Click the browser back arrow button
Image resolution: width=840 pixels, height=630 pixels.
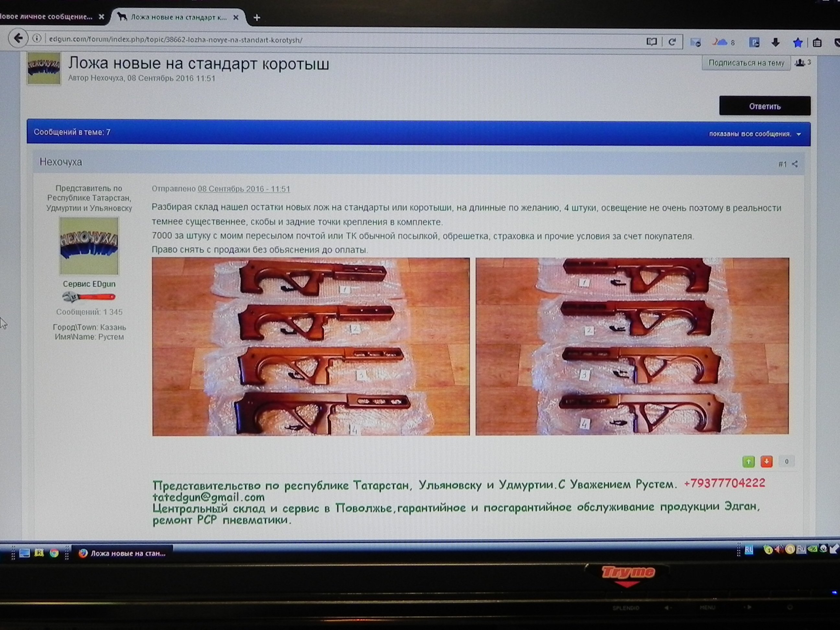click(18, 38)
